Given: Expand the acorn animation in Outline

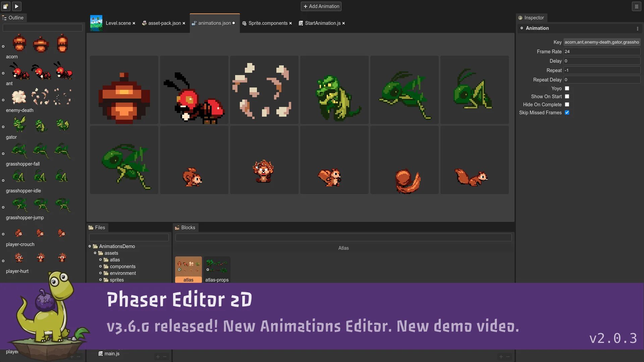Looking at the screenshot, I should coord(3,46).
